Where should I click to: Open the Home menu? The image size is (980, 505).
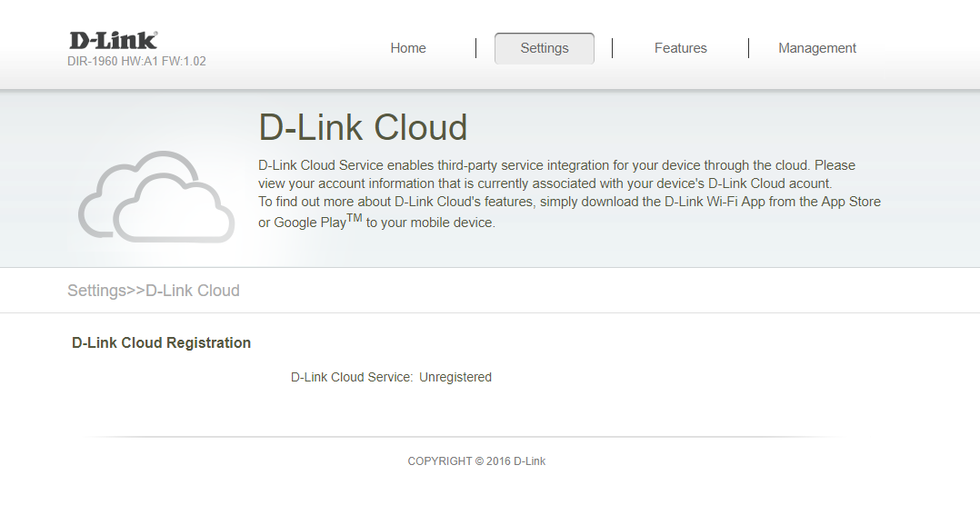pos(408,48)
